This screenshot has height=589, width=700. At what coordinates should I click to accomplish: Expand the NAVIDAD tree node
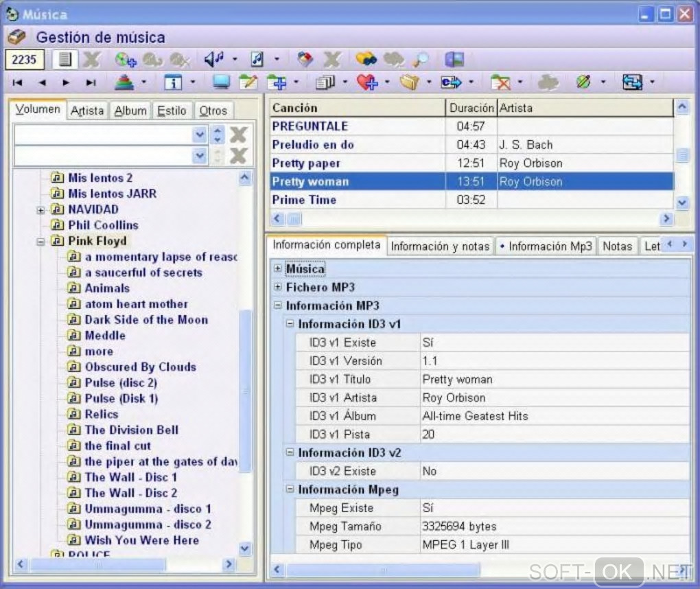click(x=40, y=210)
